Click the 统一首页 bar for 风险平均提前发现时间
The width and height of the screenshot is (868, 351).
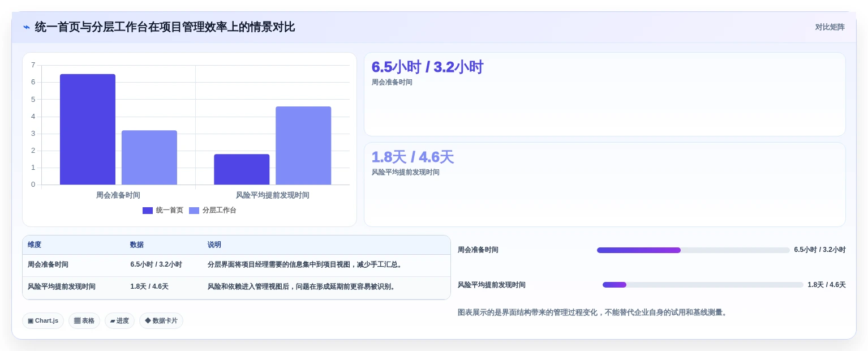point(242,169)
